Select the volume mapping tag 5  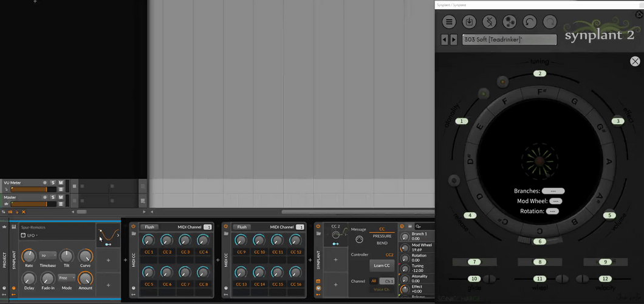tap(609, 215)
